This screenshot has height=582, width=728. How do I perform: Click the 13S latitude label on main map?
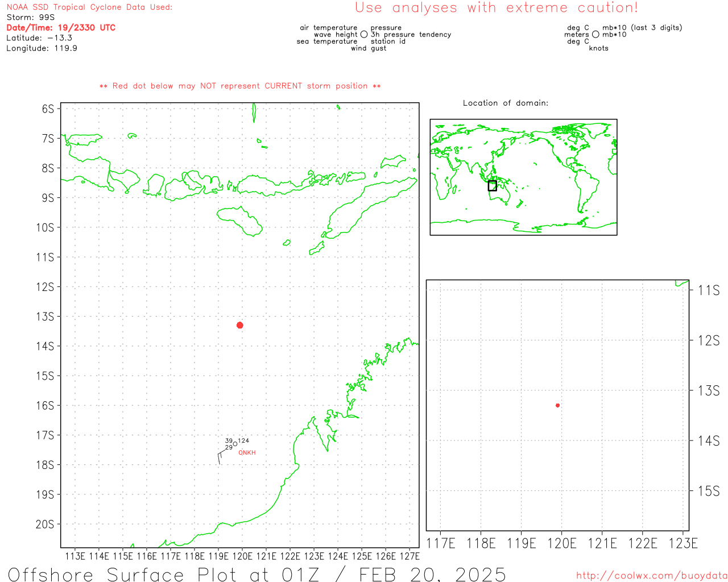[45, 317]
